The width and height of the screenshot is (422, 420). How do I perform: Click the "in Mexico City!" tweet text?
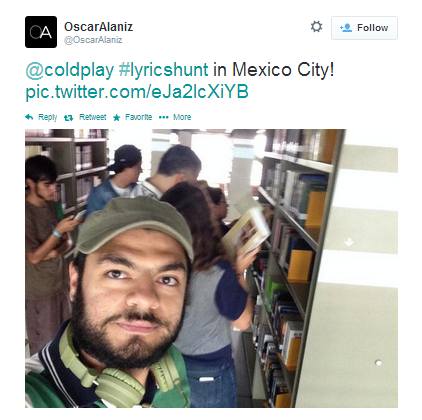coord(273,70)
